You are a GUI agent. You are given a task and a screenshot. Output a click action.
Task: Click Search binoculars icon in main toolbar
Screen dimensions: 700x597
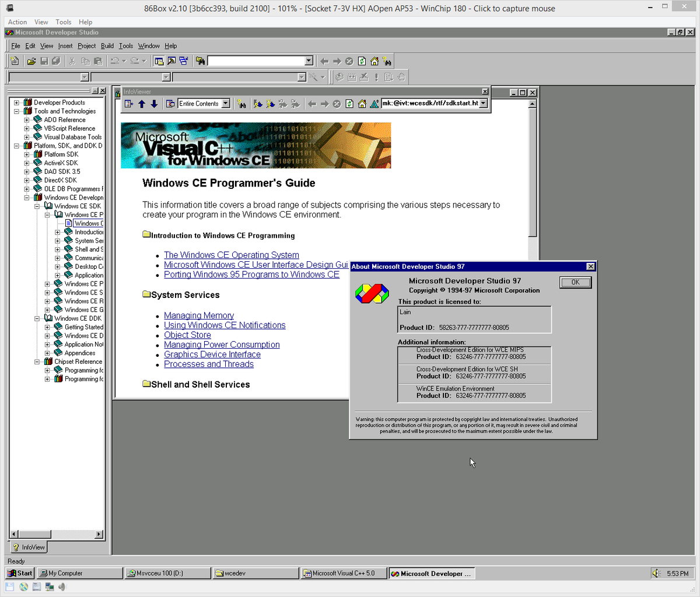click(x=387, y=61)
